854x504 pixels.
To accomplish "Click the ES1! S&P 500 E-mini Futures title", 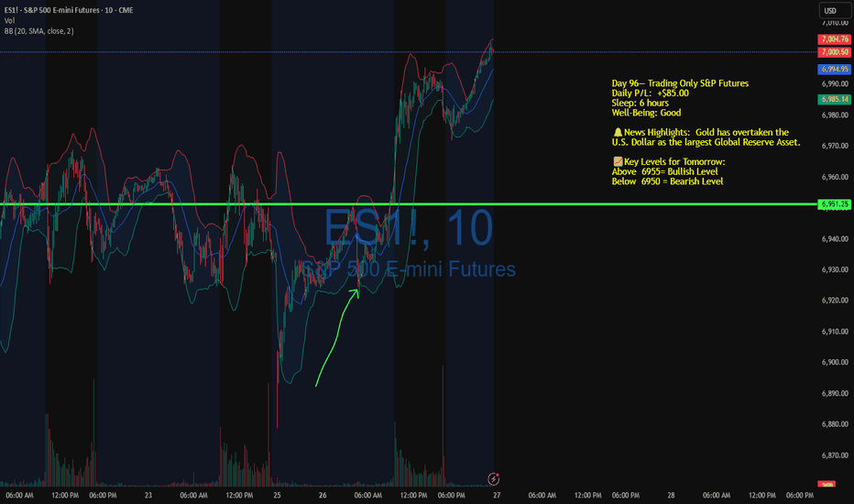I will click(69, 10).
